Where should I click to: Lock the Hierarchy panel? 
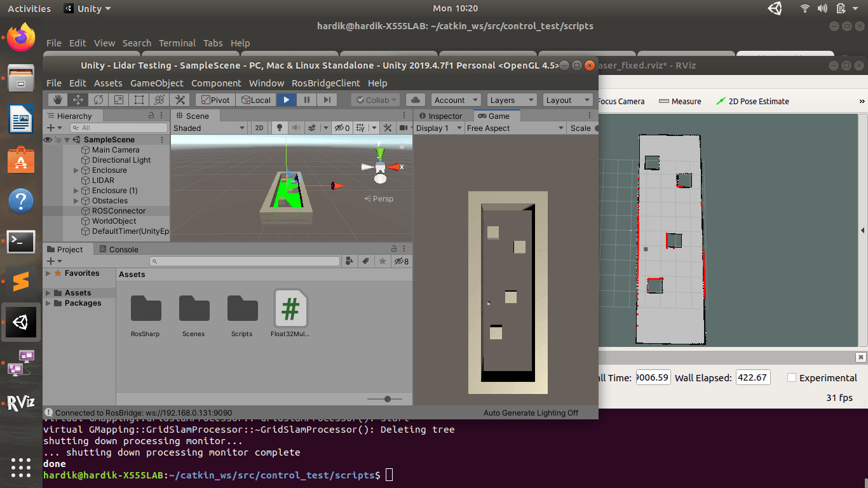click(x=151, y=116)
